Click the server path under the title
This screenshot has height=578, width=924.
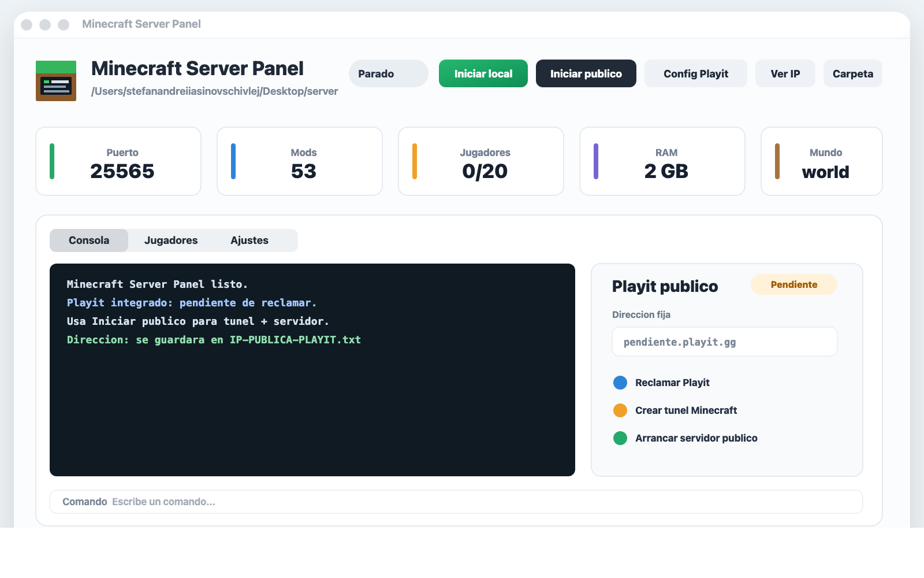pos(215,91)
